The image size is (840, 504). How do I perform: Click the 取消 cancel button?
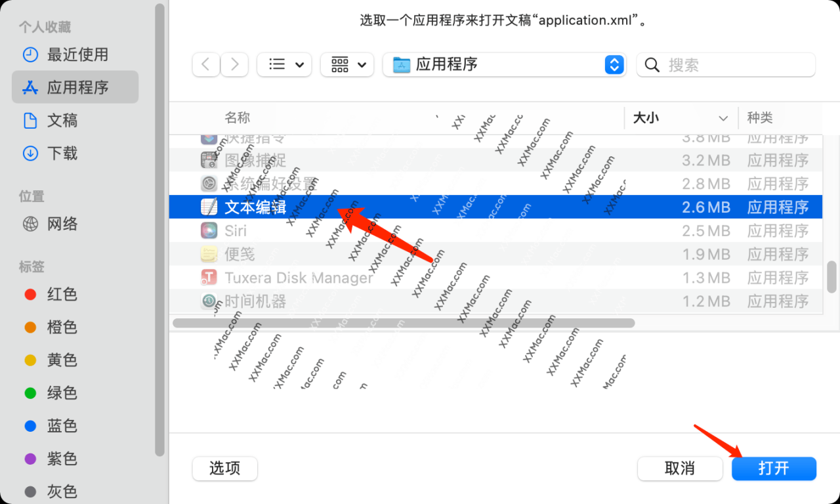click(x=680, y=468)
